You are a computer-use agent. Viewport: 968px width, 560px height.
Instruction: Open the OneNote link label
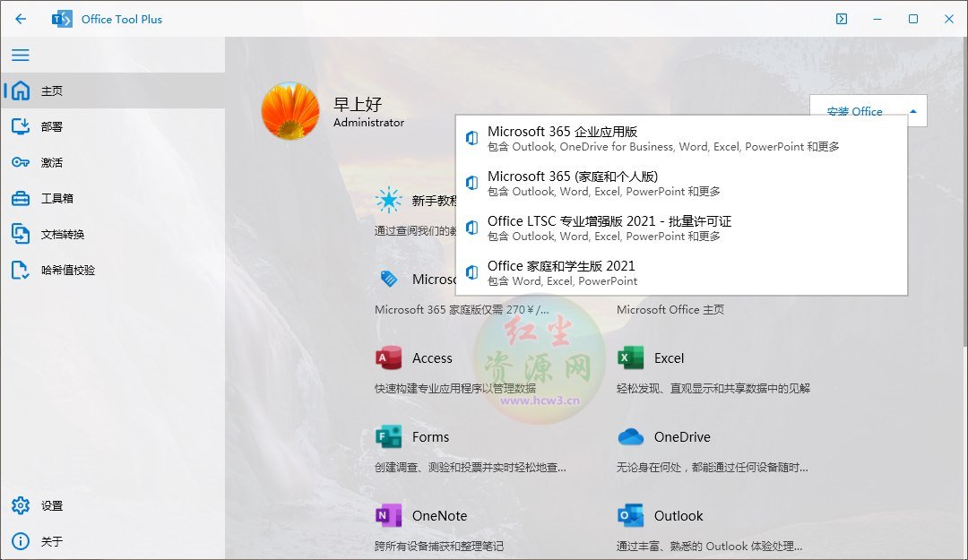(439, 515)
